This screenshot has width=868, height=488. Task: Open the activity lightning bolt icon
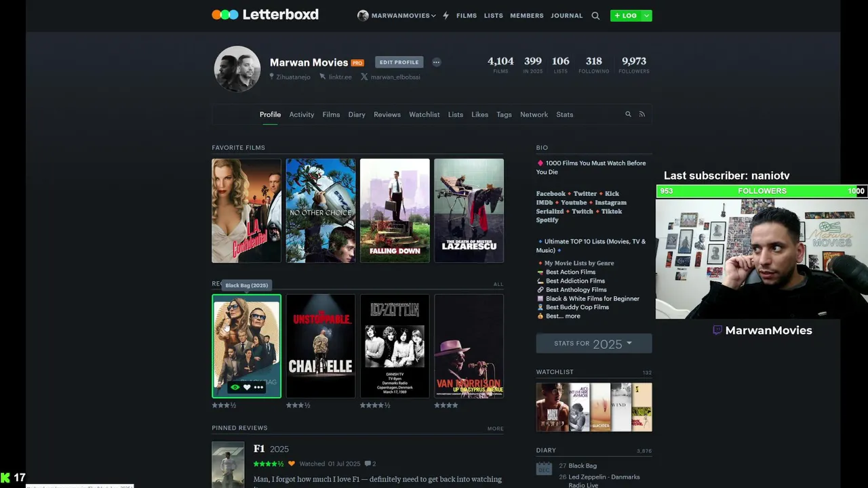446,16
